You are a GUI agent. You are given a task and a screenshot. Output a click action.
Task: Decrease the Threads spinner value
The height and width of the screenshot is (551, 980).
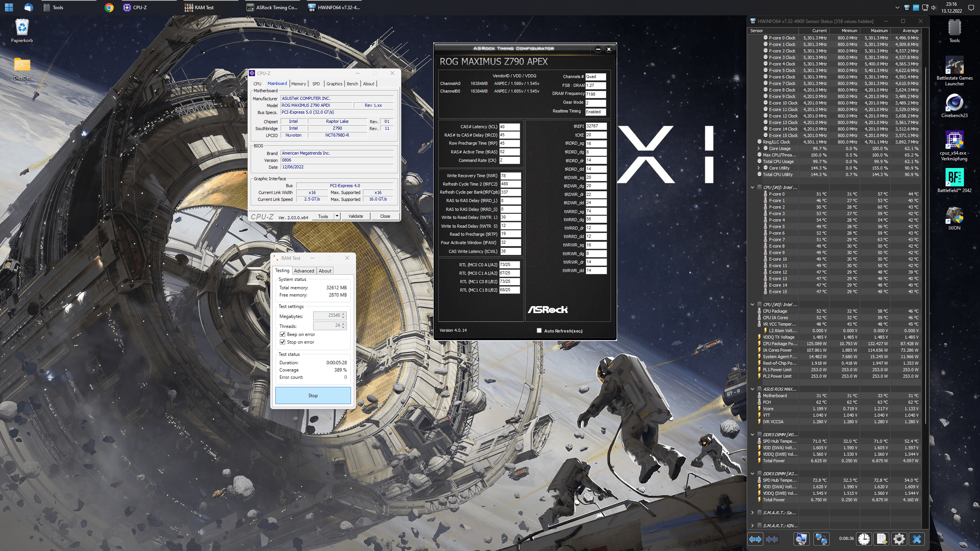[343, 328]
